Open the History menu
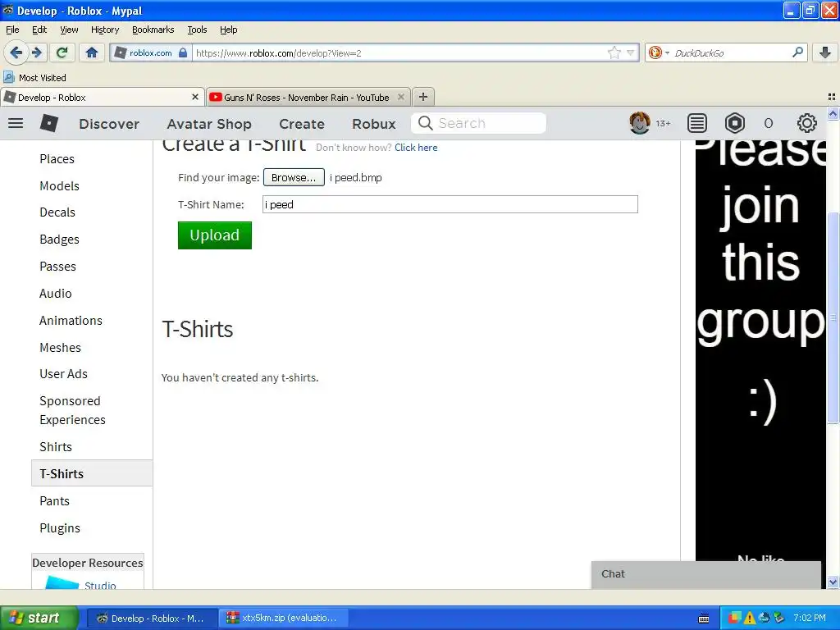 [105, 30]
